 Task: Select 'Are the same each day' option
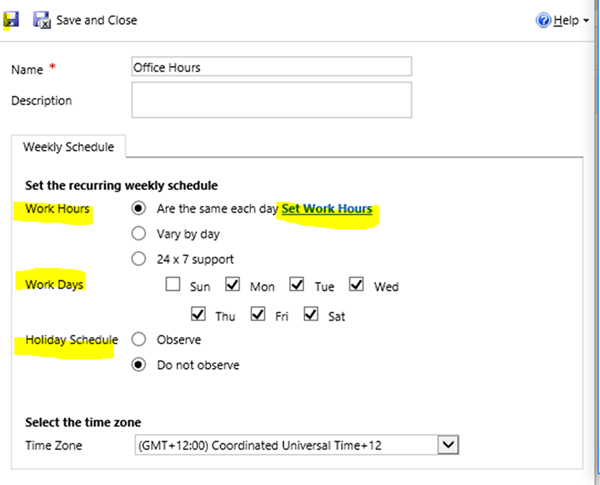click(139, 209)
